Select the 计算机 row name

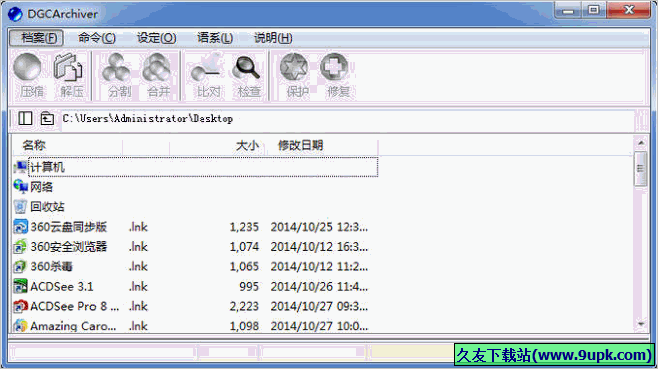[x=47, y=167]
